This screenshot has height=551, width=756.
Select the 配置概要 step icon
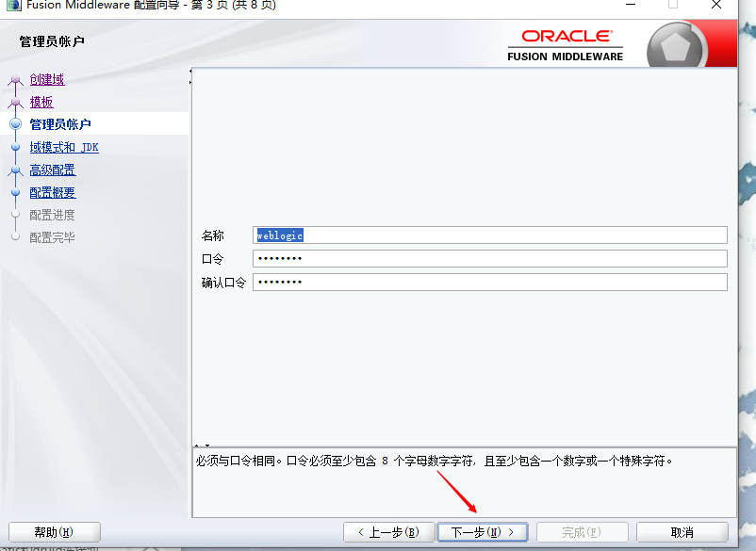pyautogui.click(x=13, y=192)
